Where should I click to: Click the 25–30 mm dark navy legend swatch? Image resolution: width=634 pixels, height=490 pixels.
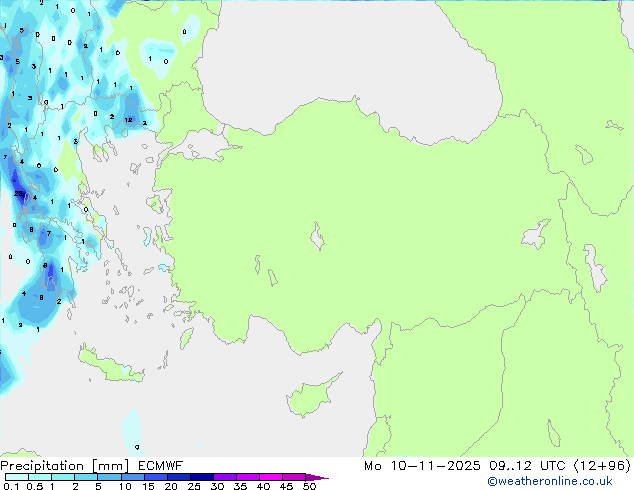click(x=202, y=477)
